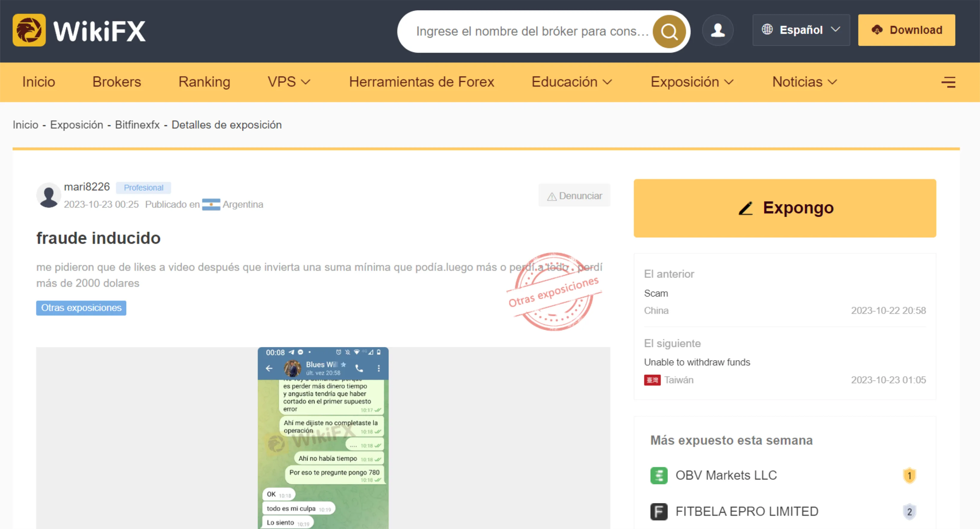Click Exposición in the breadcrumb

pyautogui.click(x=77, y=125)
